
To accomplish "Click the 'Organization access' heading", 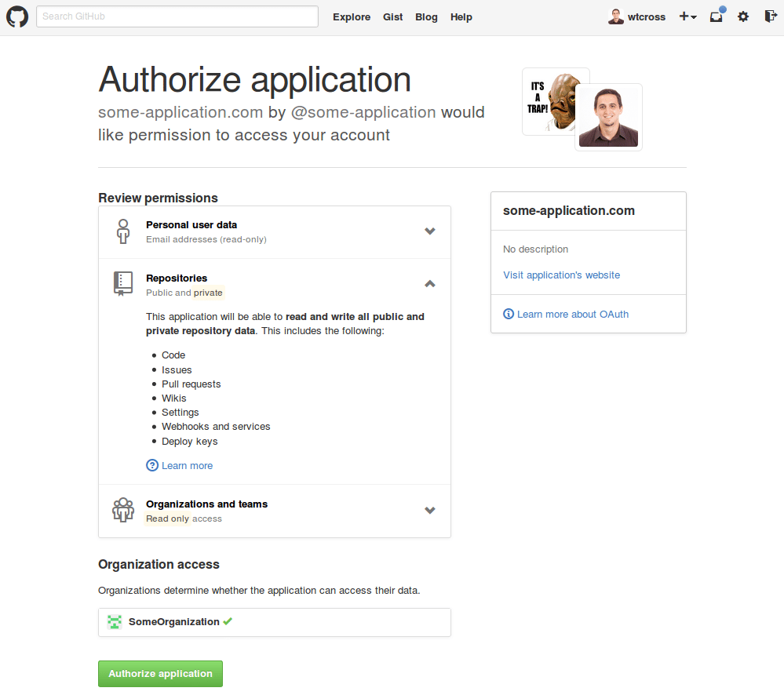I will (159, 564).
